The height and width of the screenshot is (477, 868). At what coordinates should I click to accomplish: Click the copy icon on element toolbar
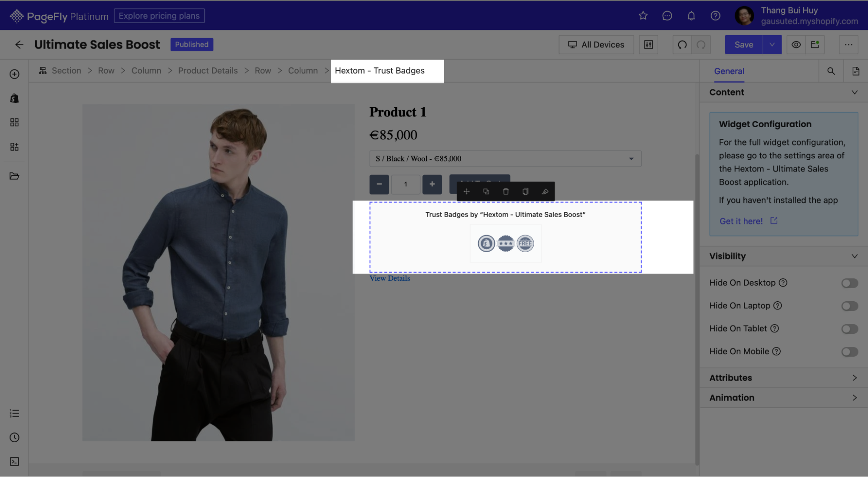[525, 191]
